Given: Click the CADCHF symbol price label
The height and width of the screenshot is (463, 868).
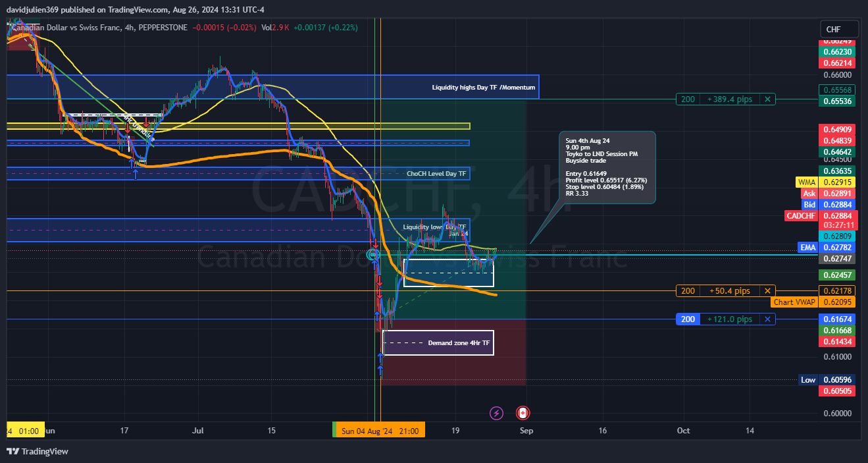Looking at the screenshot, I should [x=802, y=216].
